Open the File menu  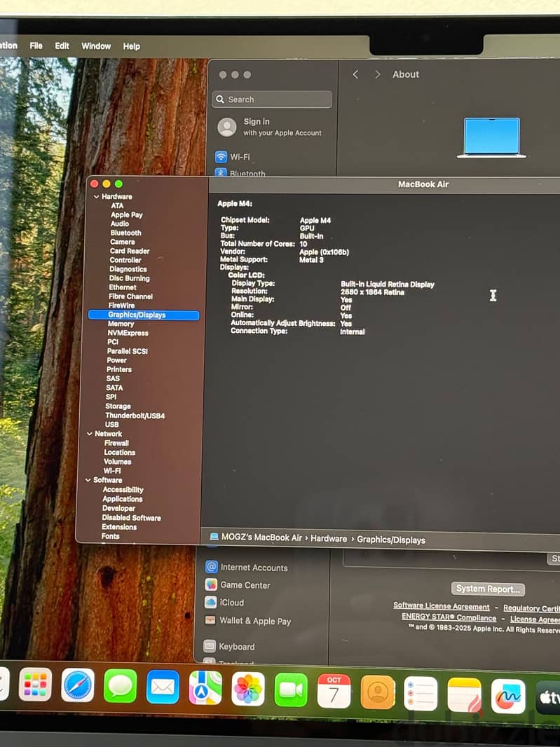coord(36,46)
